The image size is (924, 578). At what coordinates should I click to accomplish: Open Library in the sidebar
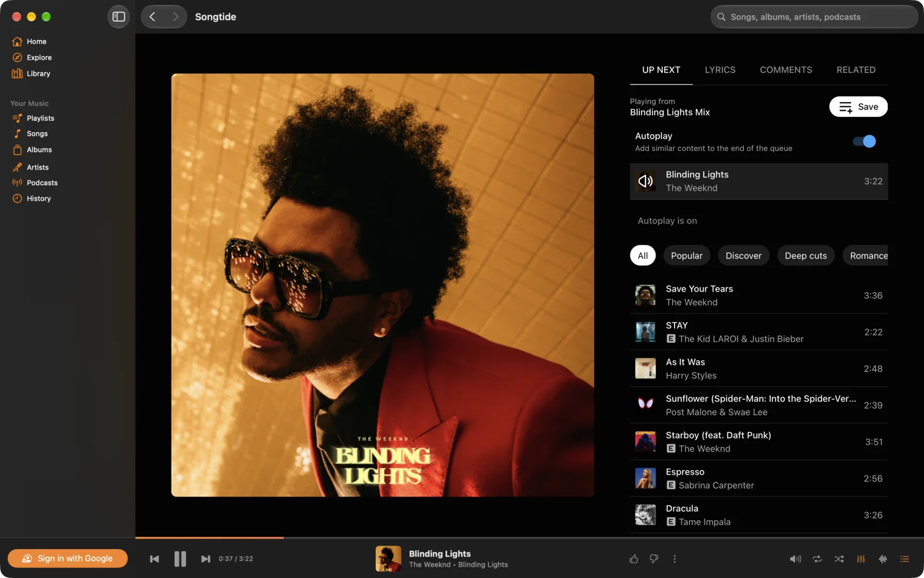click(38, 74)
